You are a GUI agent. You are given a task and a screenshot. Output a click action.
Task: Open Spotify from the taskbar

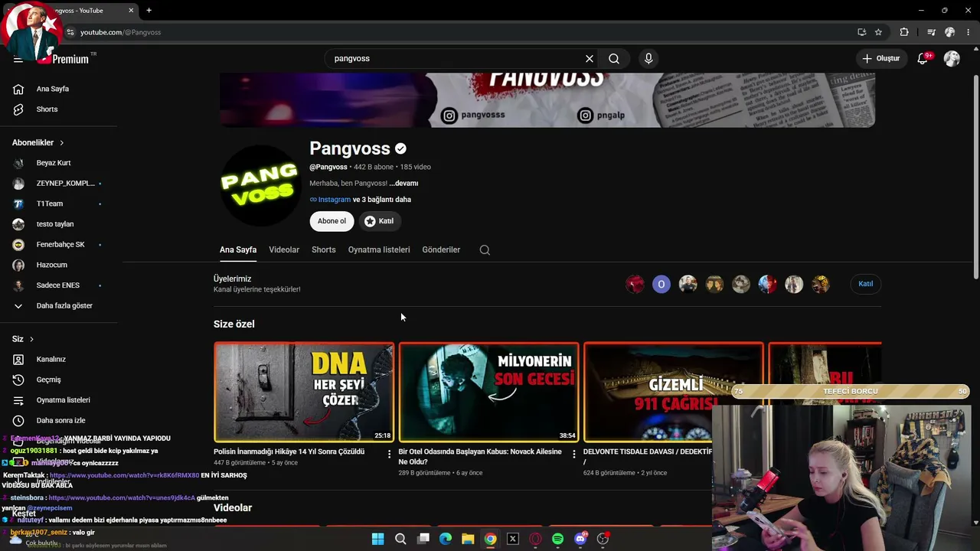[x=557, y=539]
